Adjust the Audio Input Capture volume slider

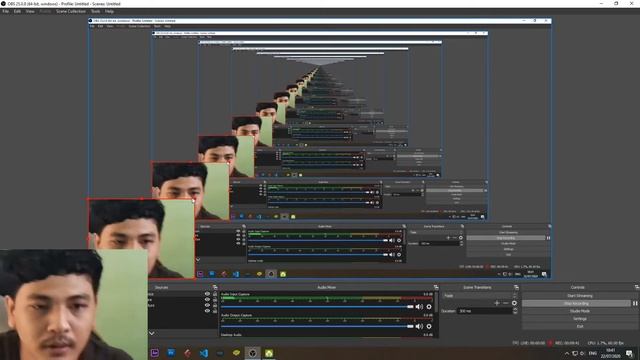click(318, 307)
